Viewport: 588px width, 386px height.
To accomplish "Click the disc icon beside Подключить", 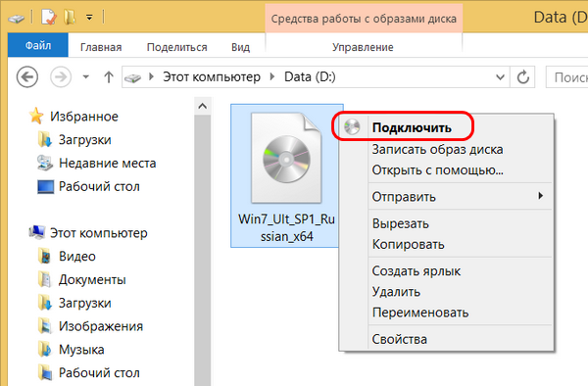I will [352, 127].
